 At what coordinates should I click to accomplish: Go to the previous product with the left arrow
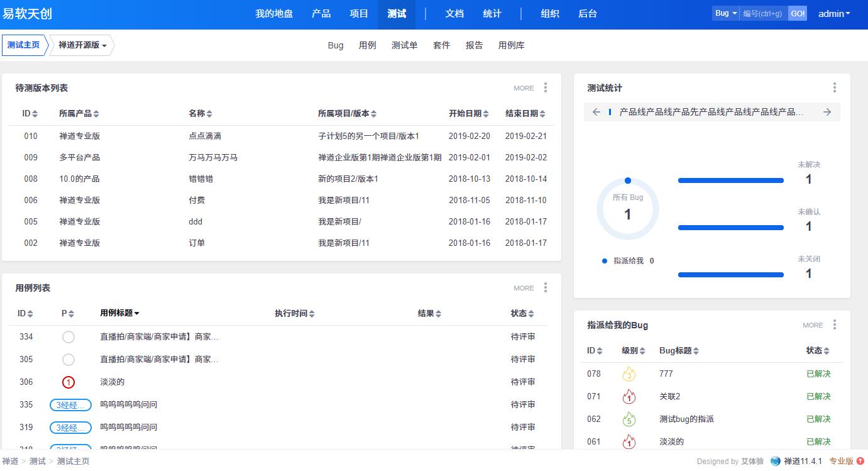click(x=596, y=112)
